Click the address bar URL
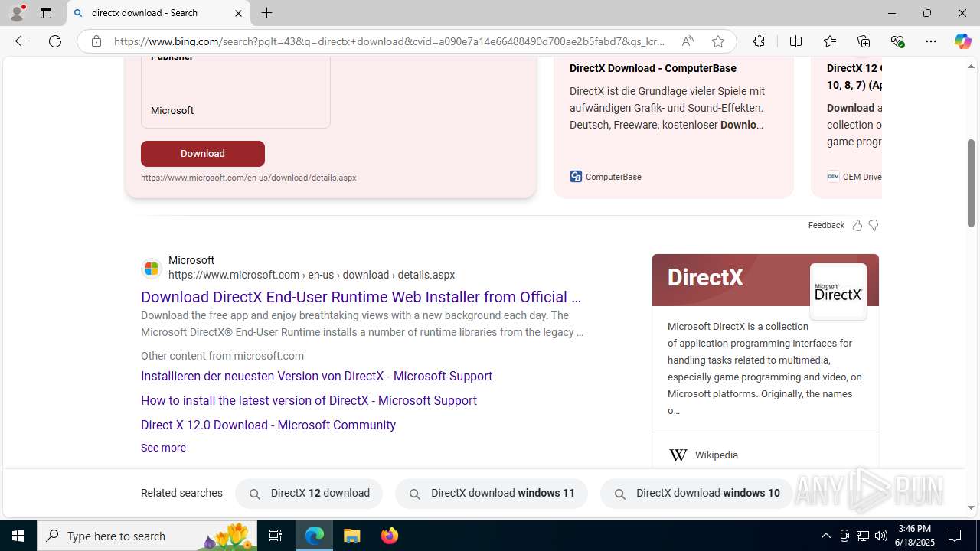Viewport: 980px width, 551px height. coord(390,41)
